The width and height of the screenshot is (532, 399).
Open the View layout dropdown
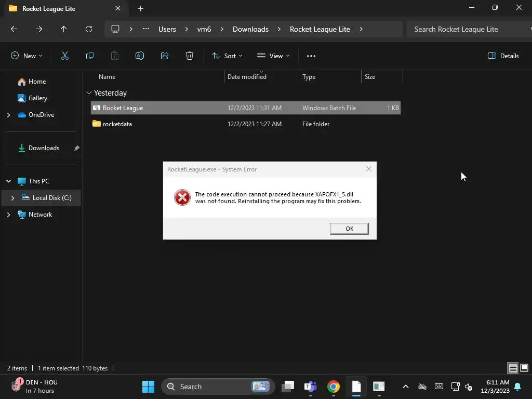(x=273, y=56)
